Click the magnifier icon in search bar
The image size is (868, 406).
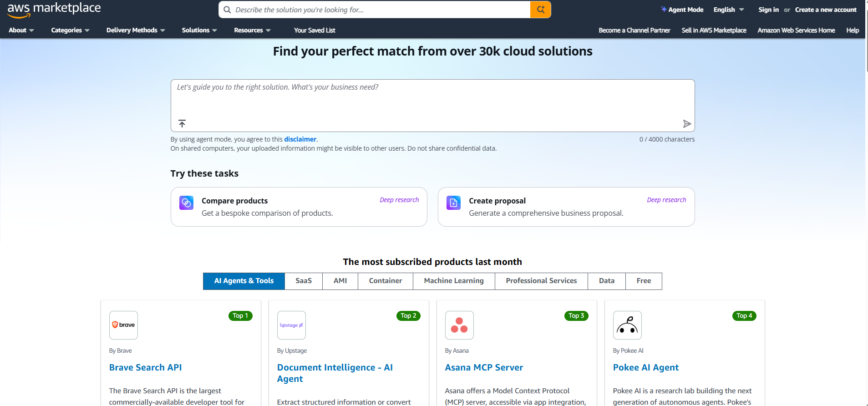pos(227,10)
